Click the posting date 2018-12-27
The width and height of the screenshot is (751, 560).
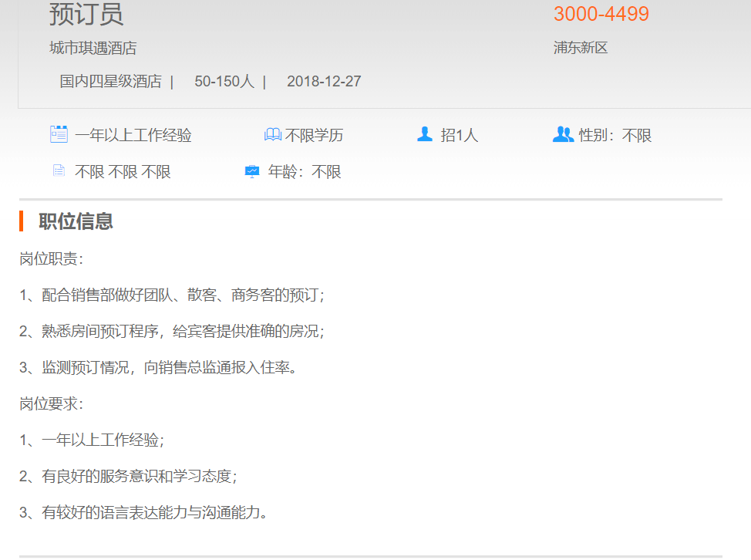(x=324, y=81)
